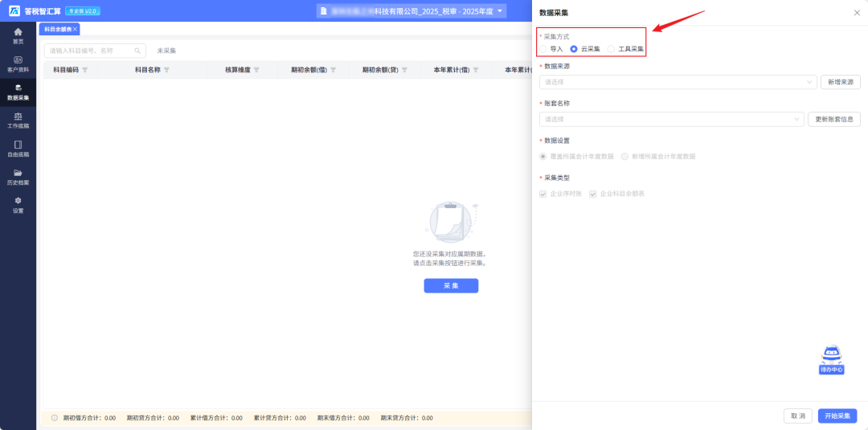This screenshot has height=430, width=868.
Task: Click 期末贷方合计 total in footer
Action: coord(407,418)
